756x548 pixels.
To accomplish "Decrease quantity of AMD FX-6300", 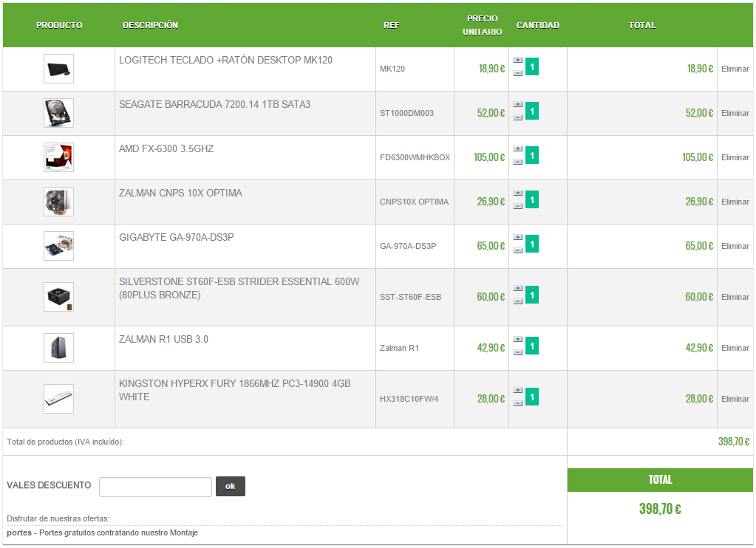I will pyautogui.click(x=518, y=162).
